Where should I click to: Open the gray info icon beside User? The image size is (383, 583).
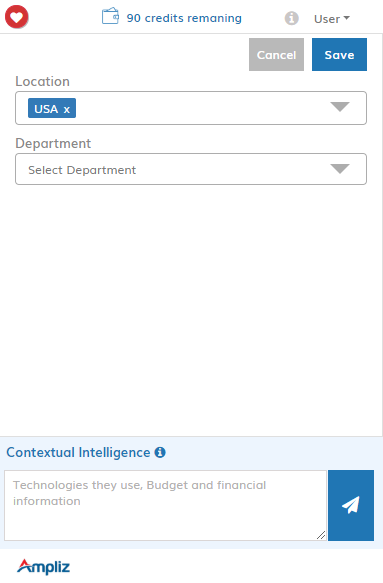tap(292, 18)
